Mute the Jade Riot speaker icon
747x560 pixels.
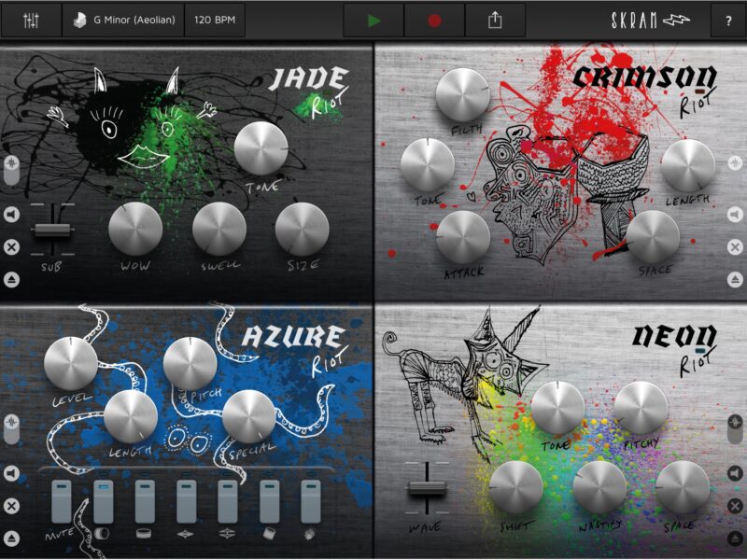tap(11, 216)
